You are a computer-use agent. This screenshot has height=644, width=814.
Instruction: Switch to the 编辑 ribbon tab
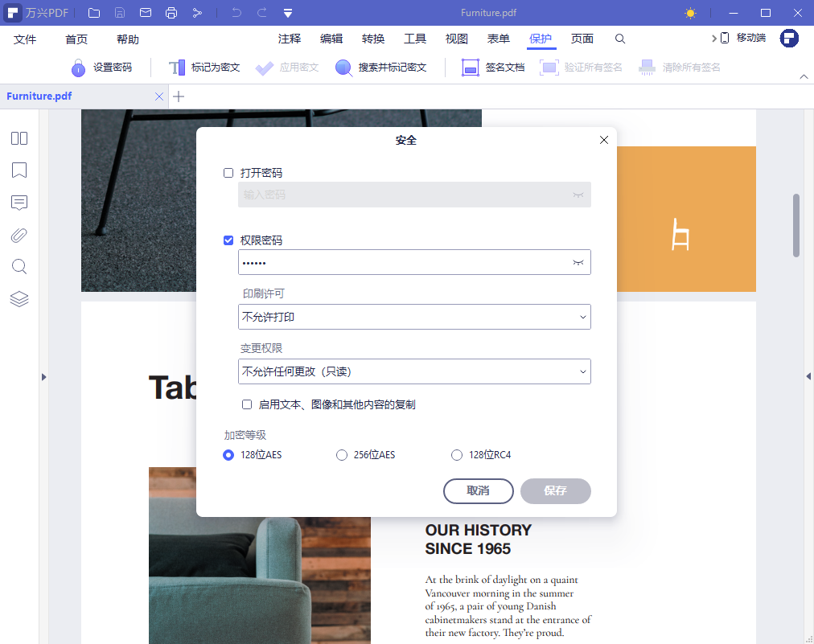coord(331,38)
